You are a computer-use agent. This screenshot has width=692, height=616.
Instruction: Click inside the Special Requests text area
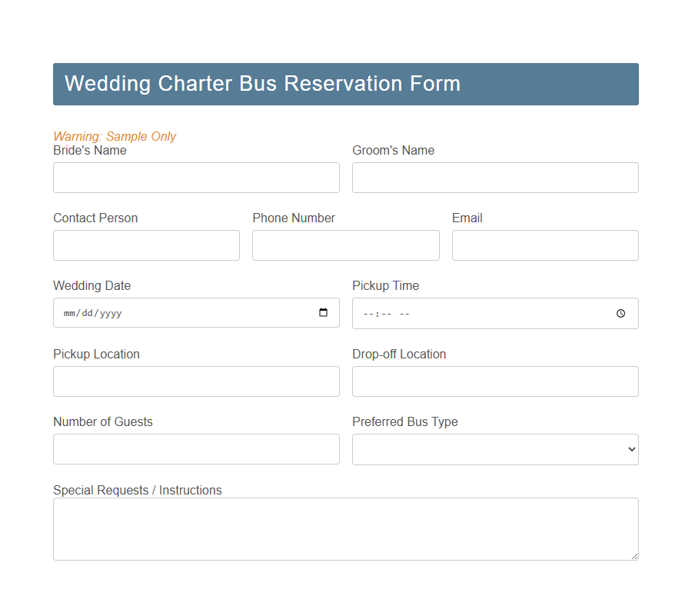[345, 529]
